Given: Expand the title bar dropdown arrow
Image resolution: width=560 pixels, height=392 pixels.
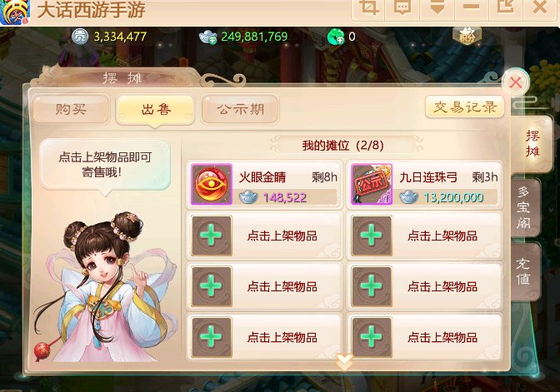Looking at the screenshot, I should [437, 7].
